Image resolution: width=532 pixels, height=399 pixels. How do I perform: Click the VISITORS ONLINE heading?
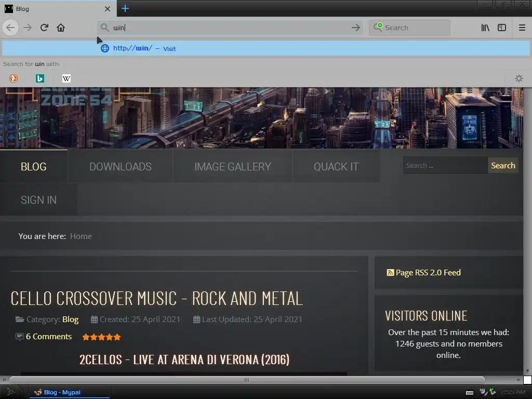coord(426,316)
